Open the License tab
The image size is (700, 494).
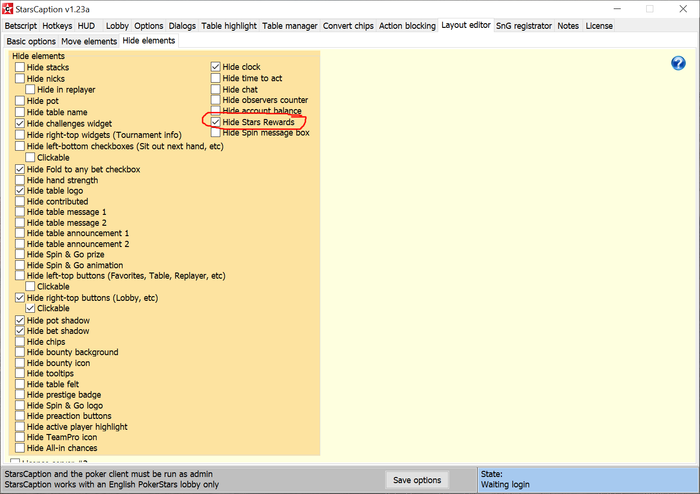point(599,26)
